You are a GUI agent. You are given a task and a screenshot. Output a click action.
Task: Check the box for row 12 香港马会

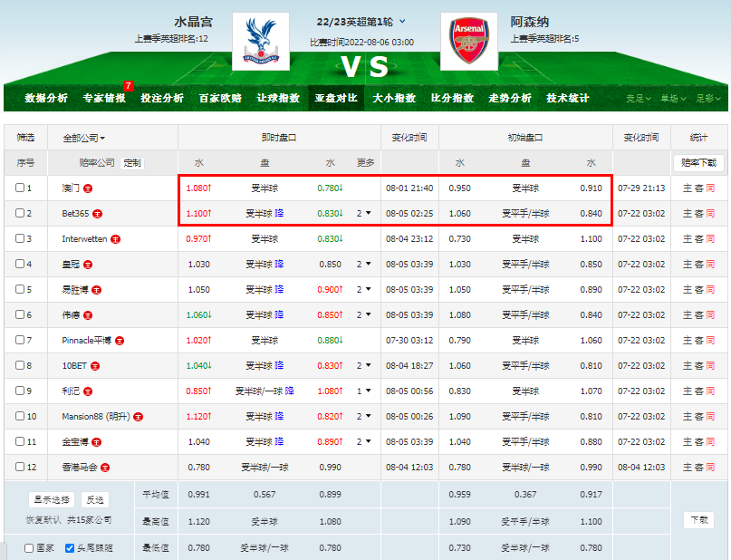click(x=20, y=467)
